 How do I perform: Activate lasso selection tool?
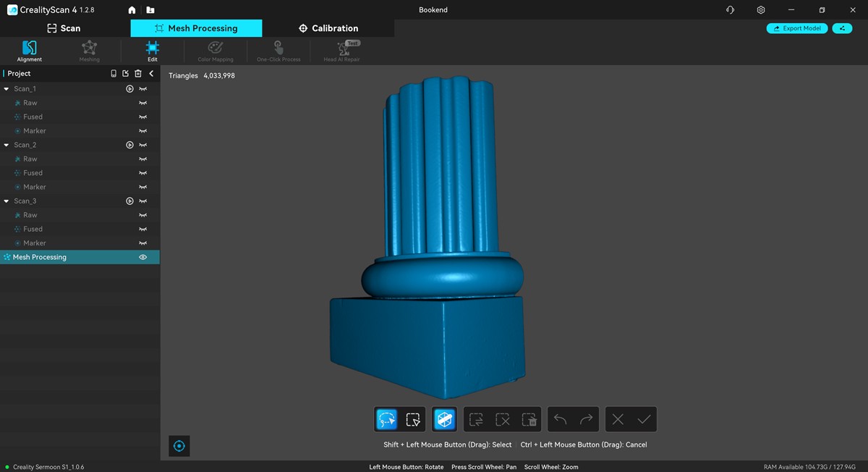coord(387,419)
